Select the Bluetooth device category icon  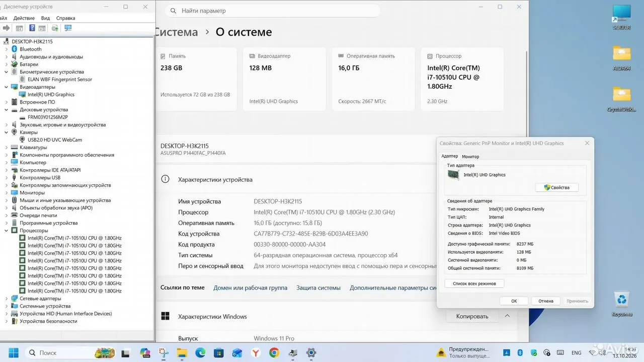(x=14, y=49)
